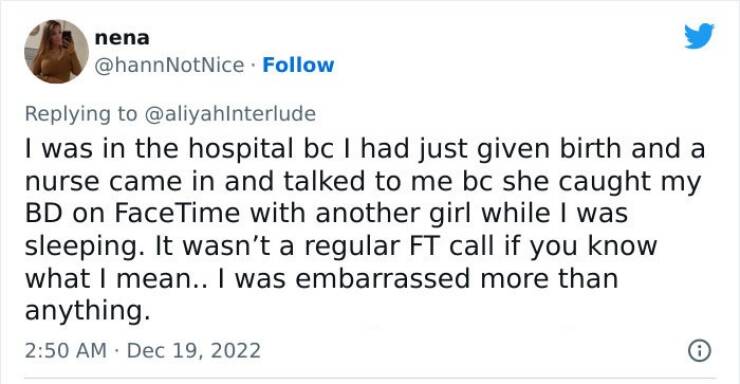
Task: Click the display name nena
Action: coord(122,38)
